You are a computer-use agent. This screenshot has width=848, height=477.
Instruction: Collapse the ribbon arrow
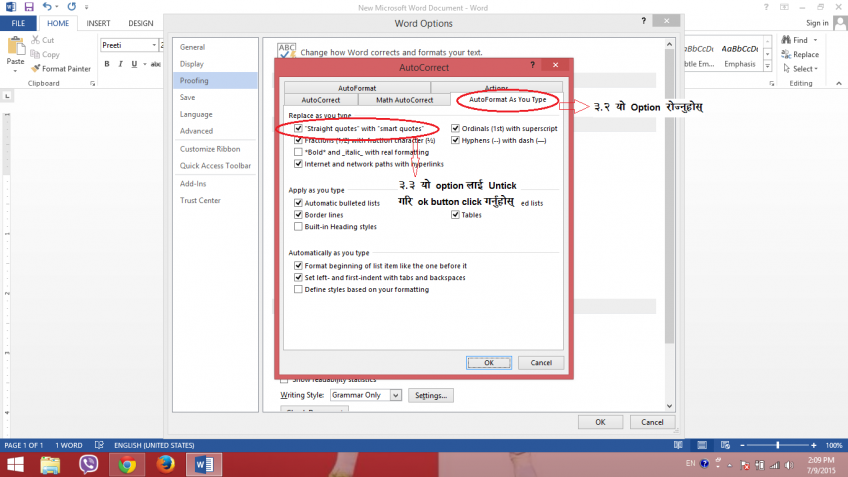(839, 83)
